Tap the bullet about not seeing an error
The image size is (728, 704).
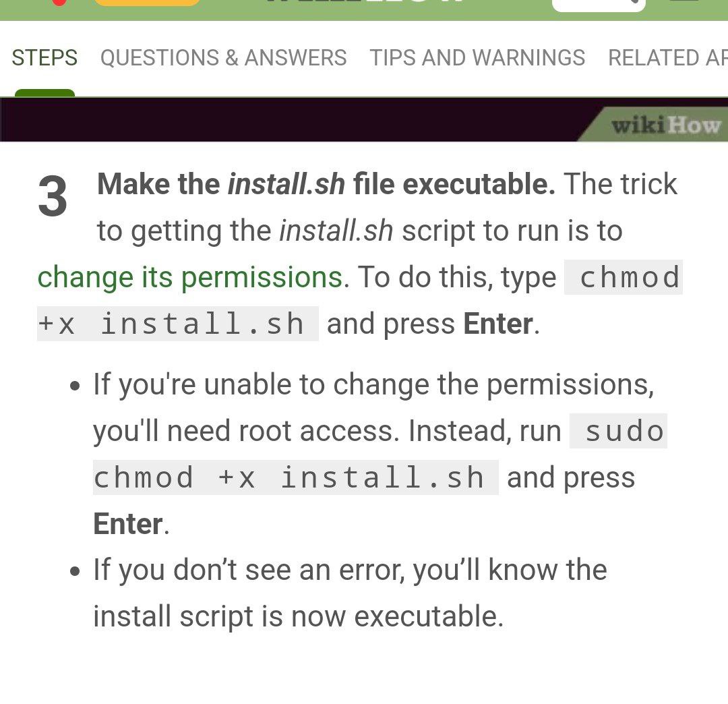pos(350,593)
